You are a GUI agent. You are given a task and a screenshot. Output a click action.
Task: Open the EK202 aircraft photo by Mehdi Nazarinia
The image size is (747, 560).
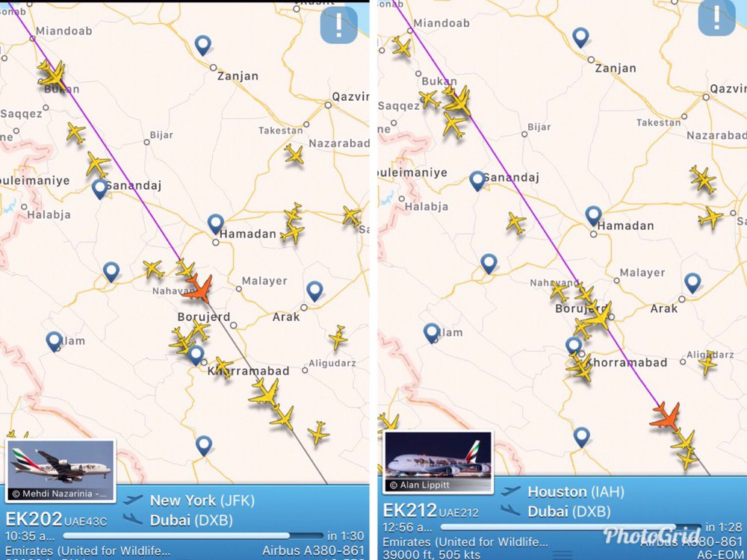61,470
